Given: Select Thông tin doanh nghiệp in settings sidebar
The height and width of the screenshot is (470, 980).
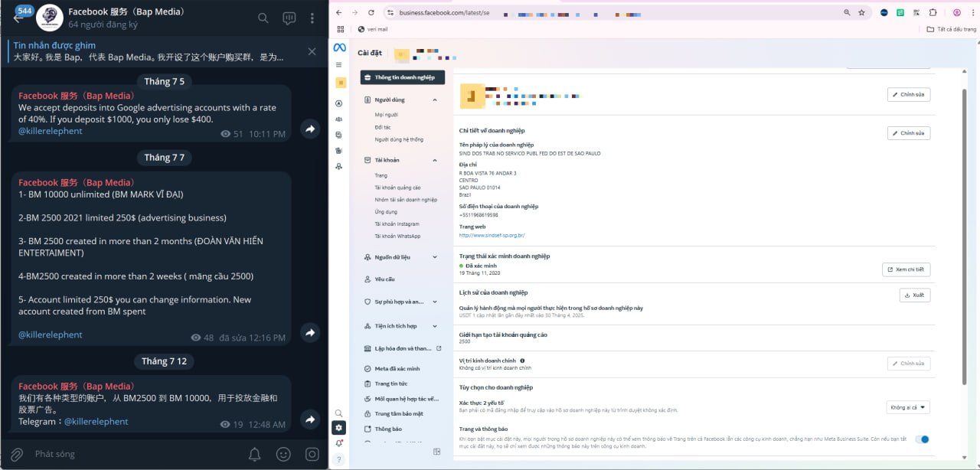Looking at the screenshot, I should (403, 77).
